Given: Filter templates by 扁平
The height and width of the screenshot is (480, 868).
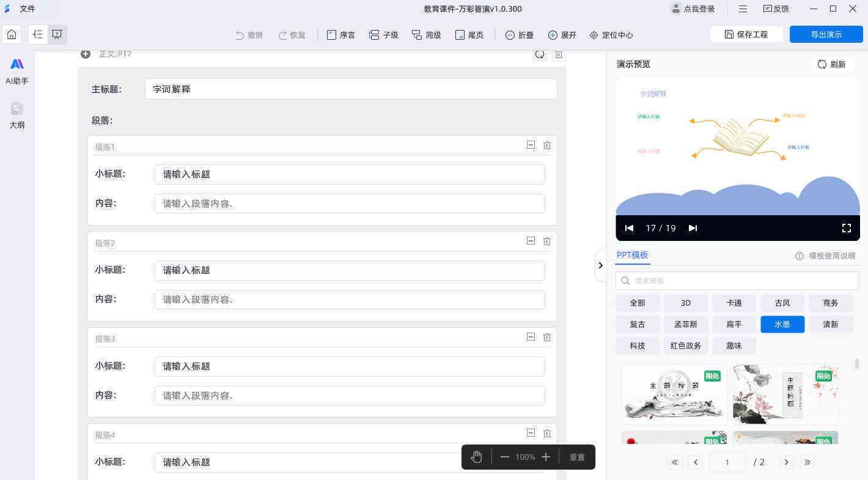Looking at the screenshot, I should [x=734, y=324].
